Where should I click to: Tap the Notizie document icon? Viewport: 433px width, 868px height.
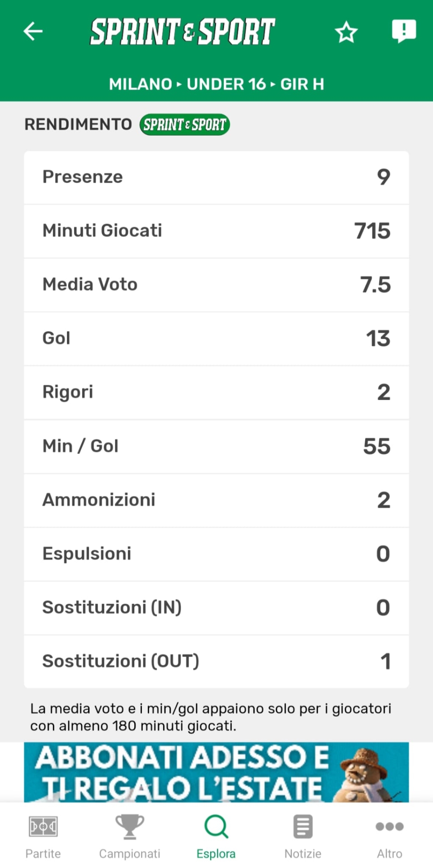click(x=303, y=827)
